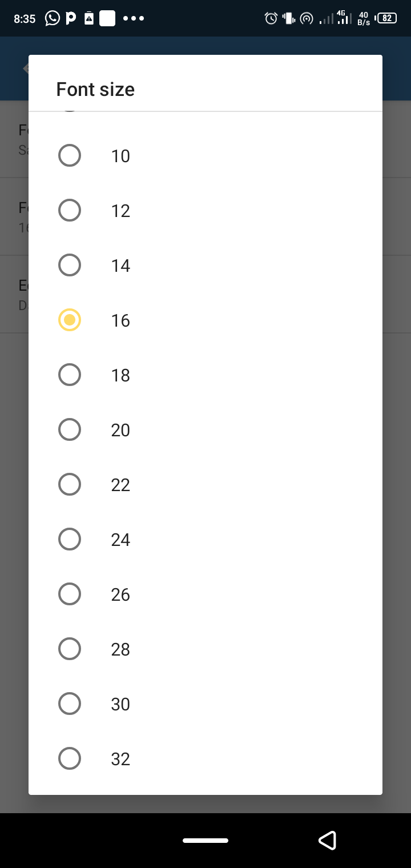Choose font size 24

pos(70,539)
